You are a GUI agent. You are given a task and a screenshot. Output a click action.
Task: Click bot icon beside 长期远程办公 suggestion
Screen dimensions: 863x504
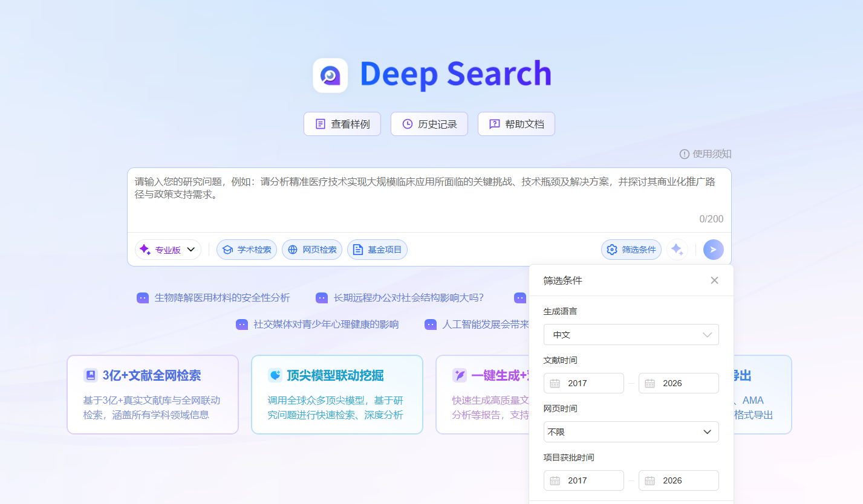click(322, 298)
